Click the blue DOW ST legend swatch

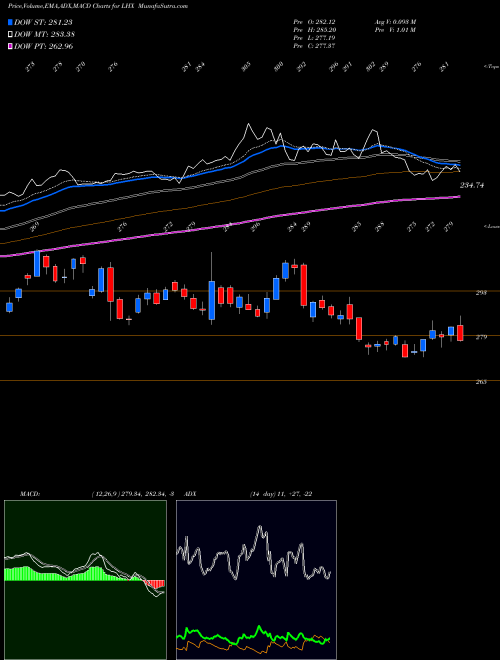click(x=11, y=22)
